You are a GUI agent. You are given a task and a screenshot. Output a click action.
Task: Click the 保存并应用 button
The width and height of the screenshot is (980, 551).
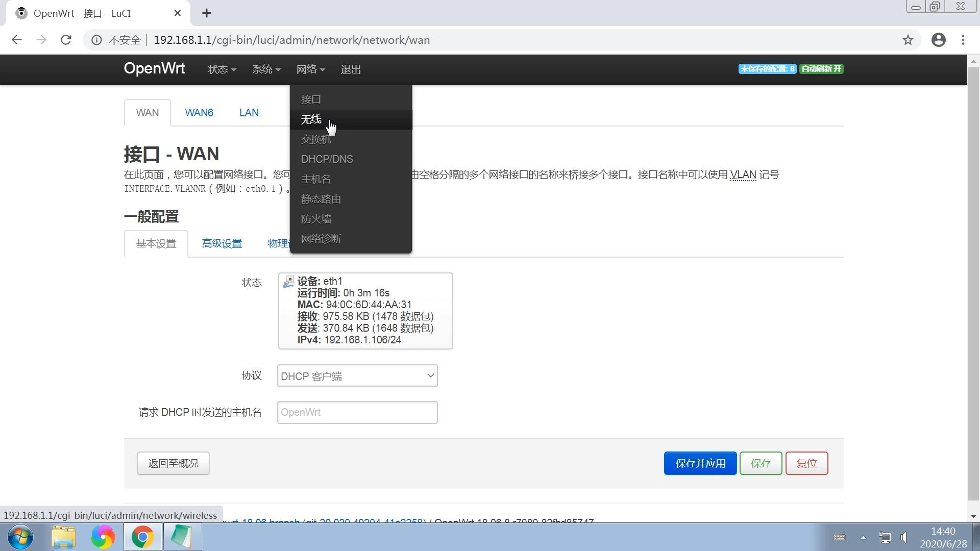(700, 463)
